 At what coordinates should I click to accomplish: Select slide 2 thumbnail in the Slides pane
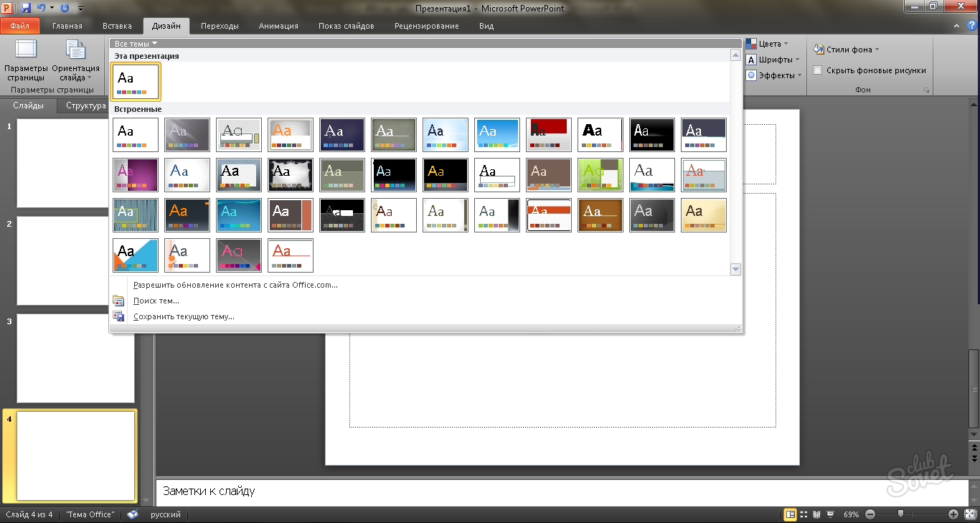click(x=75, y=260)
